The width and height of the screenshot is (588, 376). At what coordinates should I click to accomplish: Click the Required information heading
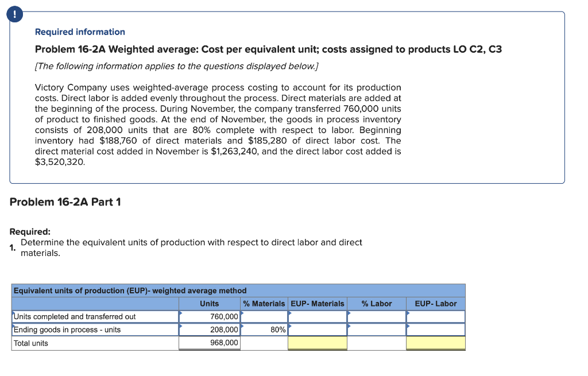pyautogui.click(x=79, y=32)
